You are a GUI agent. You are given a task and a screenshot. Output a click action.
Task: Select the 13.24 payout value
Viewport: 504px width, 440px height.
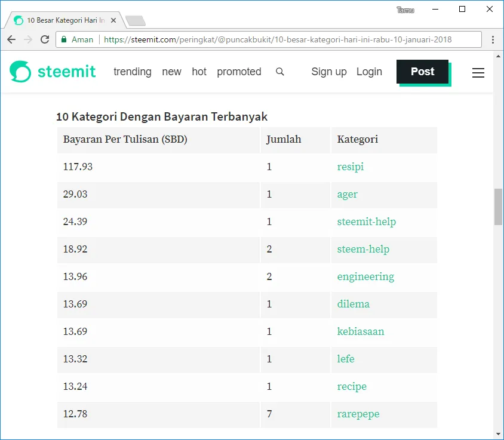[x=75, y=386]
